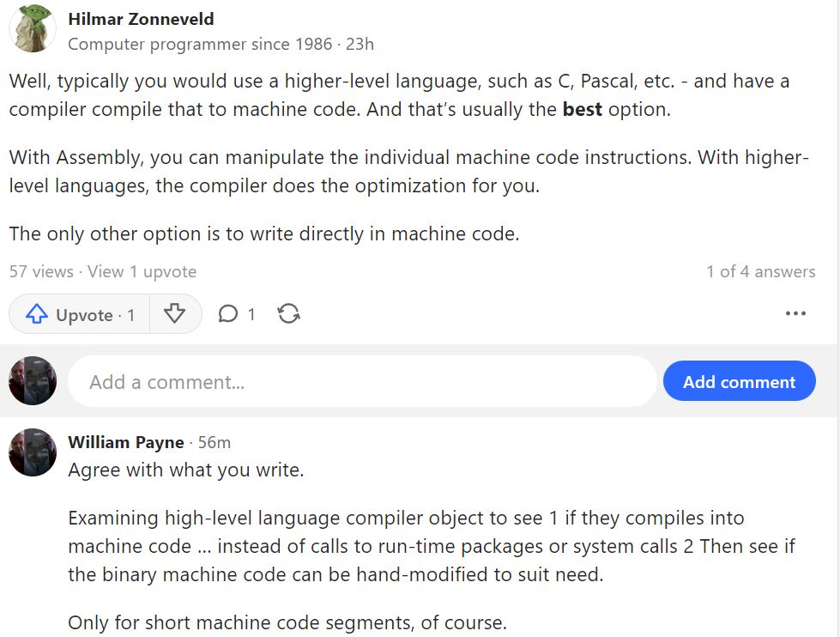840x637 pixels.
Task: Click the comment count number 1
Action: pos(251,314)
